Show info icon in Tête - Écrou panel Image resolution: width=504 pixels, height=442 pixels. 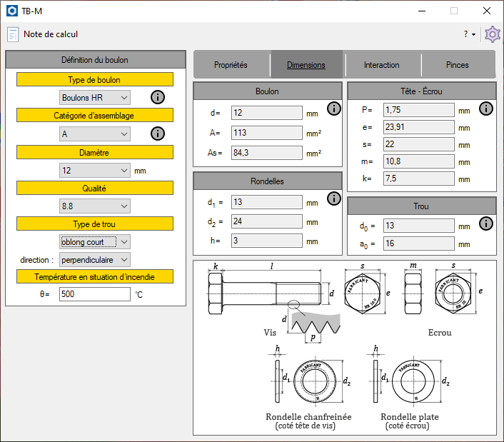pyautogui.click(x=486, y=109)
